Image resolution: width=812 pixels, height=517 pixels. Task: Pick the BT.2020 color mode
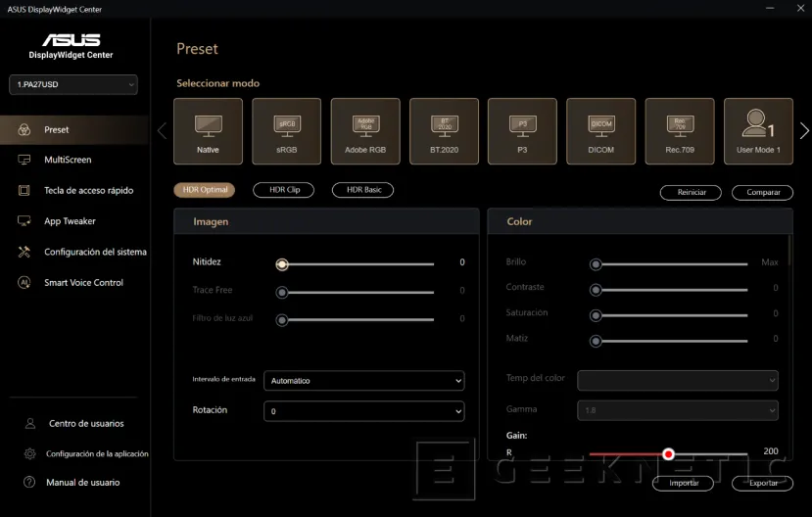(x=444, y=131)
